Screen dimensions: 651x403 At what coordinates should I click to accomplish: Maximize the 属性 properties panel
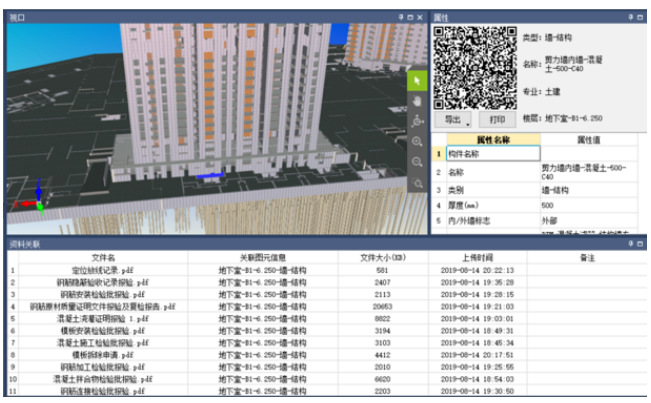[640, 17]
